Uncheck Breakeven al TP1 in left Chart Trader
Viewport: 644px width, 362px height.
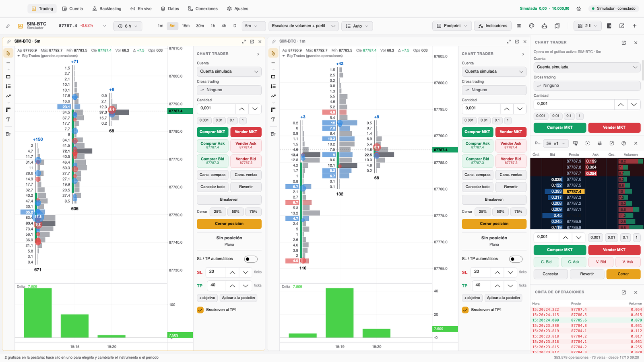coord(200,310)
